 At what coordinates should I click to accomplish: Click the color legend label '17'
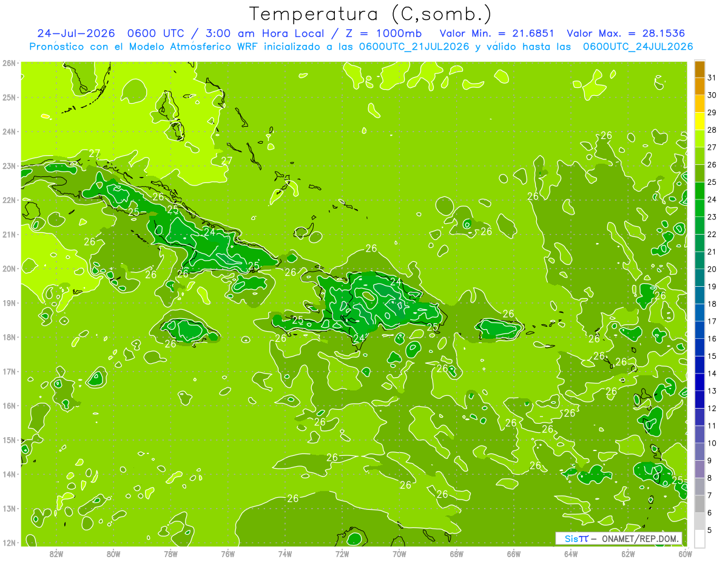coord(712,321)
